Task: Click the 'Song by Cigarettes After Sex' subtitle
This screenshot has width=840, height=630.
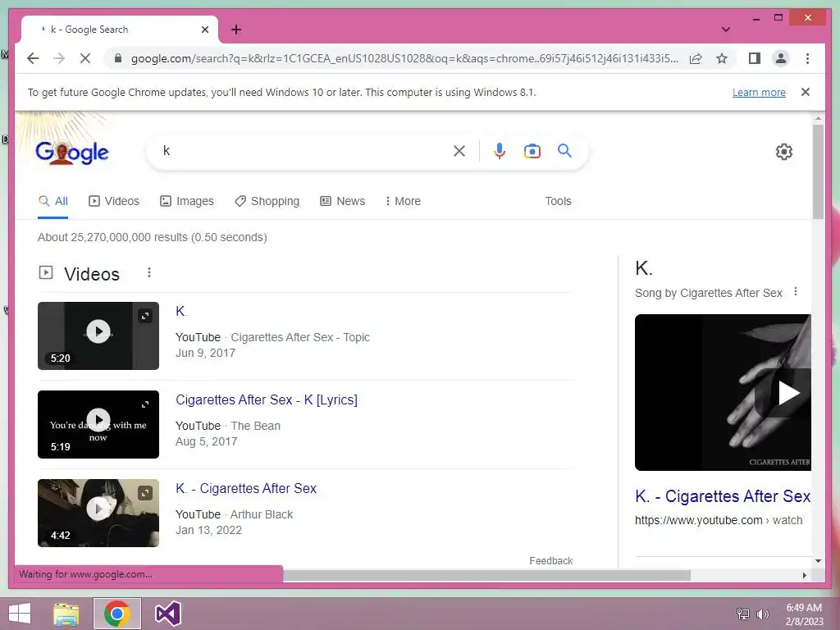Action: (708, 293)
